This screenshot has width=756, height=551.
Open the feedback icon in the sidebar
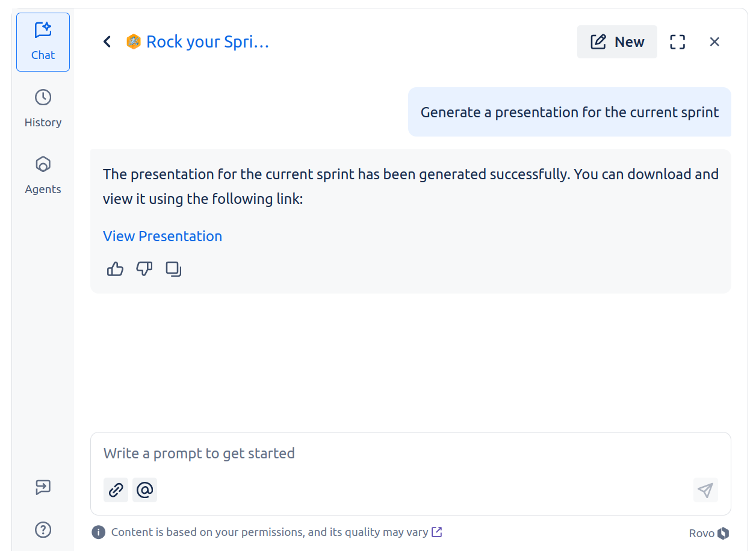click(x=43, y=487)
